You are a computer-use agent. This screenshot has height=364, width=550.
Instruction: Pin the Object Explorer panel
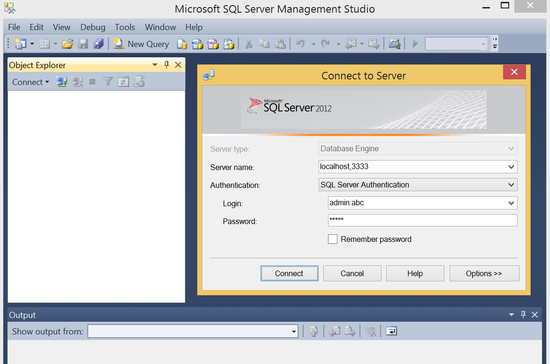click(x=167, y=65)
